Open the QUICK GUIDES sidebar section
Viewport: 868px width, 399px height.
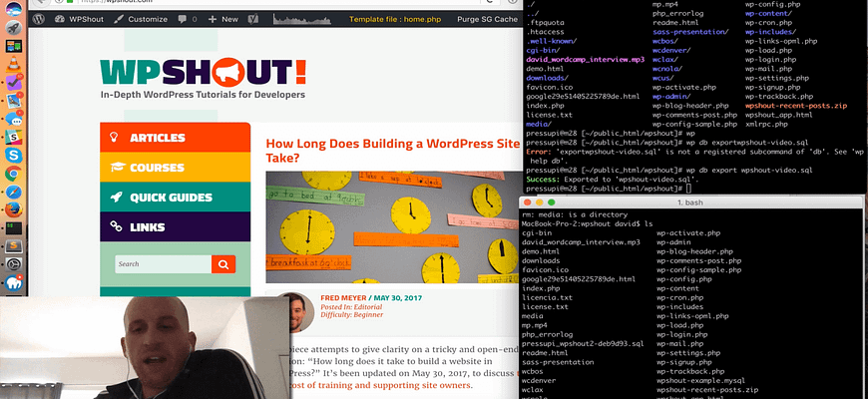[x=175, y=198]
